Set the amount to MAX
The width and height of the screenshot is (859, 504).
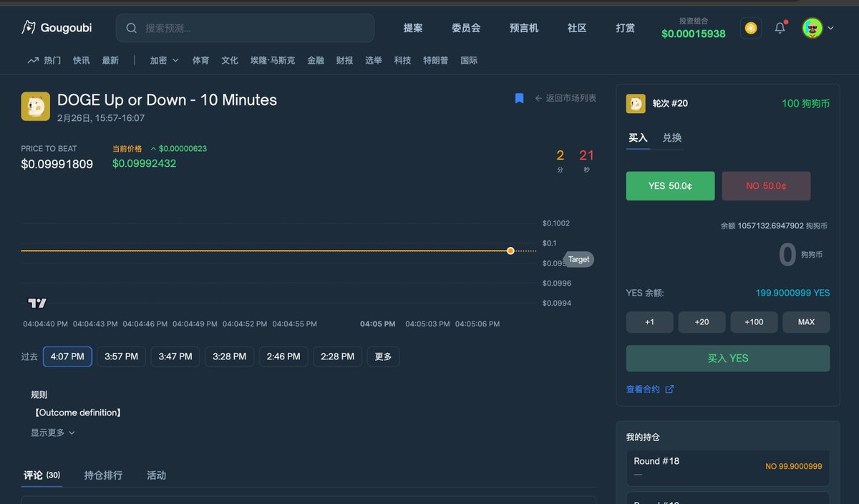(806, 322)
